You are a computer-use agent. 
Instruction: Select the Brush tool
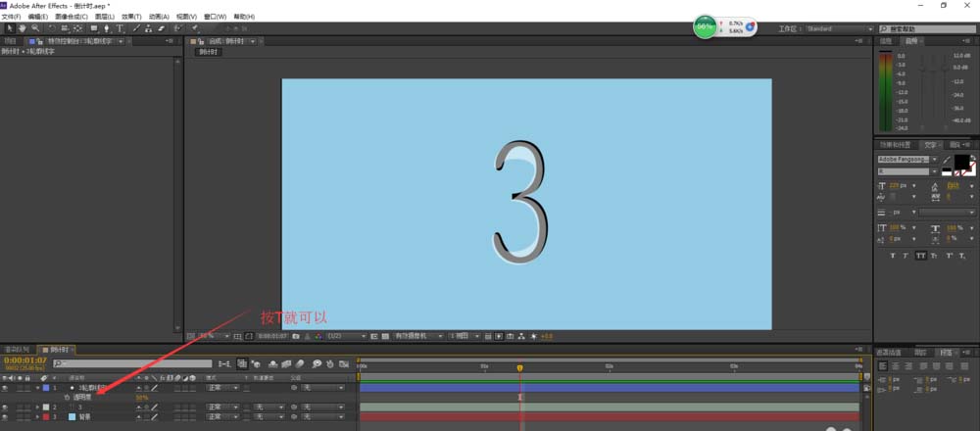click(137, 28)
